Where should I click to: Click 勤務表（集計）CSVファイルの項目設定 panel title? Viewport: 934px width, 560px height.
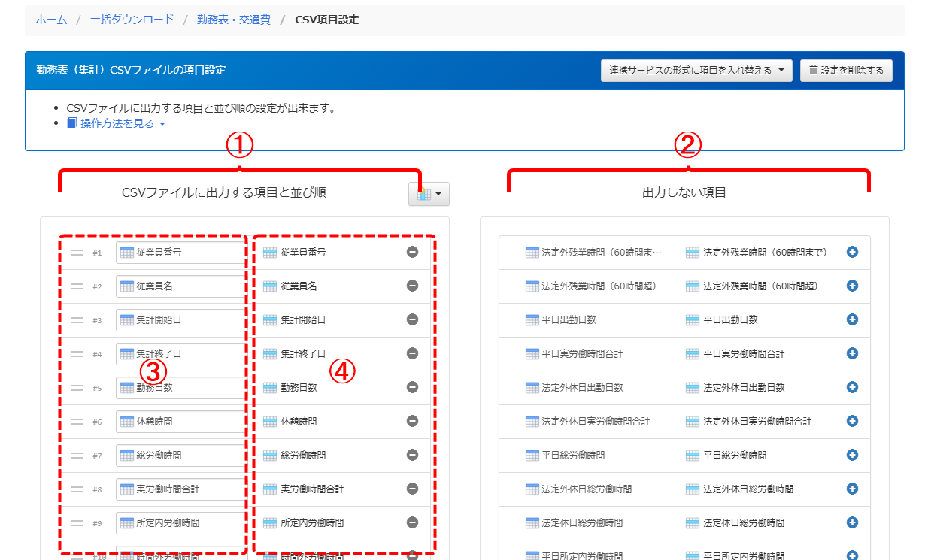[131, 70]
